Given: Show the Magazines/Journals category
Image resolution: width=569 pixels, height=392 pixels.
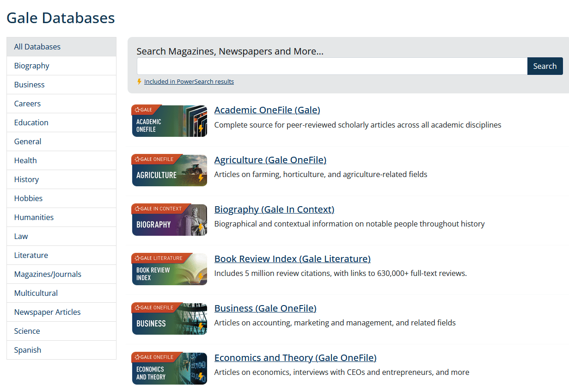Looking at the screenshot, I should (x=61, y=274).
